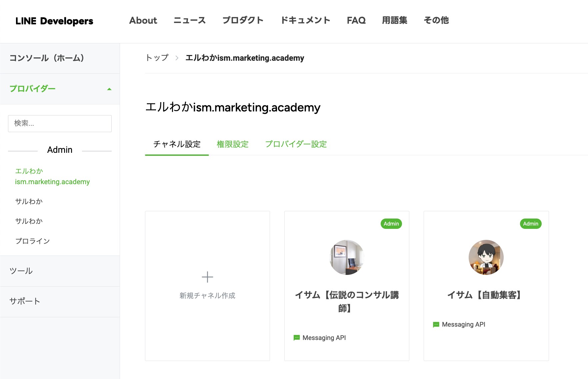Open the ドキュメント menu item
Screen dimensions: 588x379
(305, 20)
